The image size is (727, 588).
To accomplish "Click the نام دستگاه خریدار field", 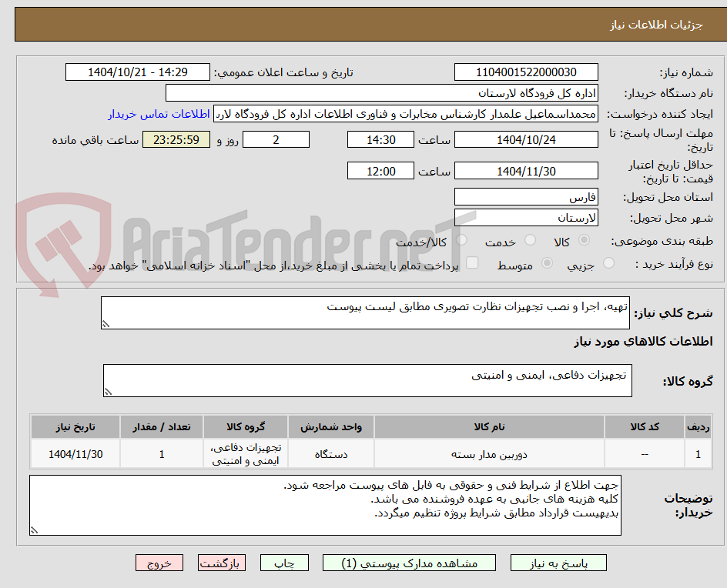I will 381,93.
